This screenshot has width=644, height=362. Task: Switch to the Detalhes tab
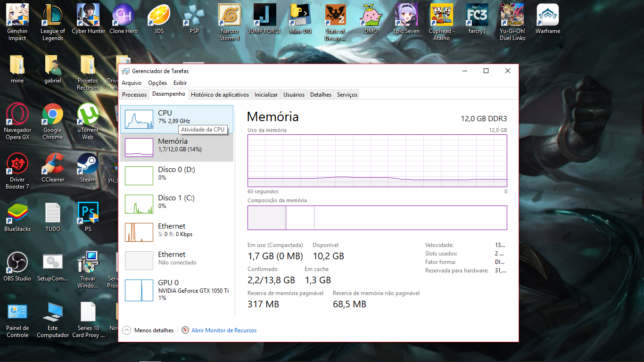[321, 95]
